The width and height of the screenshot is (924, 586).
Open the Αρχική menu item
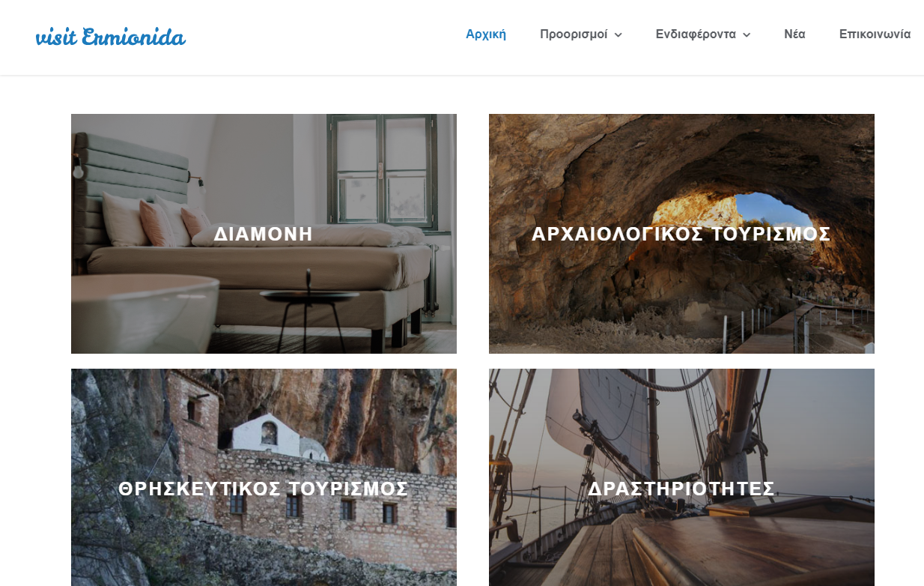click(x=486, y=34)
